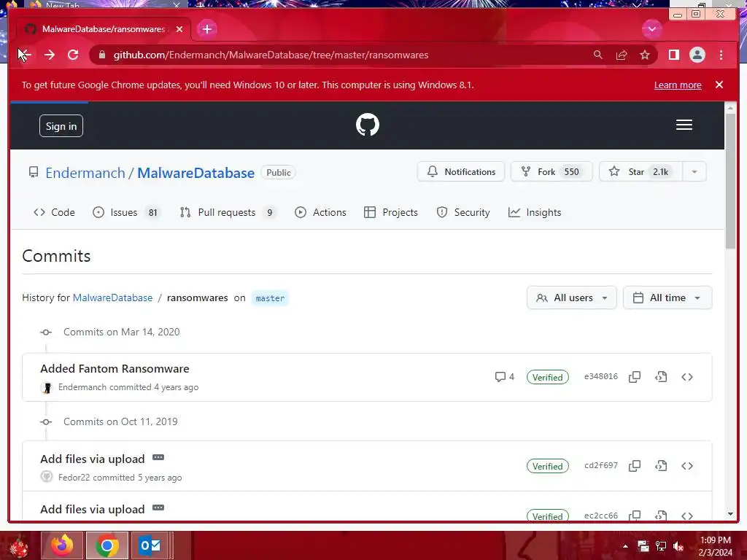Open the GitHub hamburger menu
Image resolution: width=747 pixels, height=560 pixels.
click(684, 125)
